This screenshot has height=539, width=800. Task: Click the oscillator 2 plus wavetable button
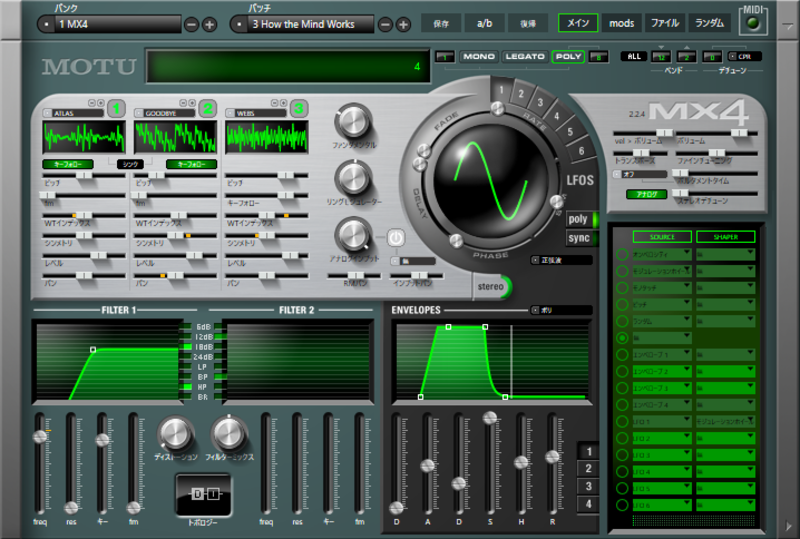(192, 103)
